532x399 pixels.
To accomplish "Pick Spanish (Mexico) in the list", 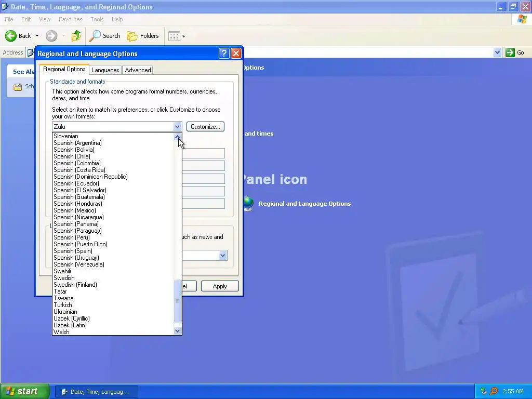I will [x=113, y=210].
